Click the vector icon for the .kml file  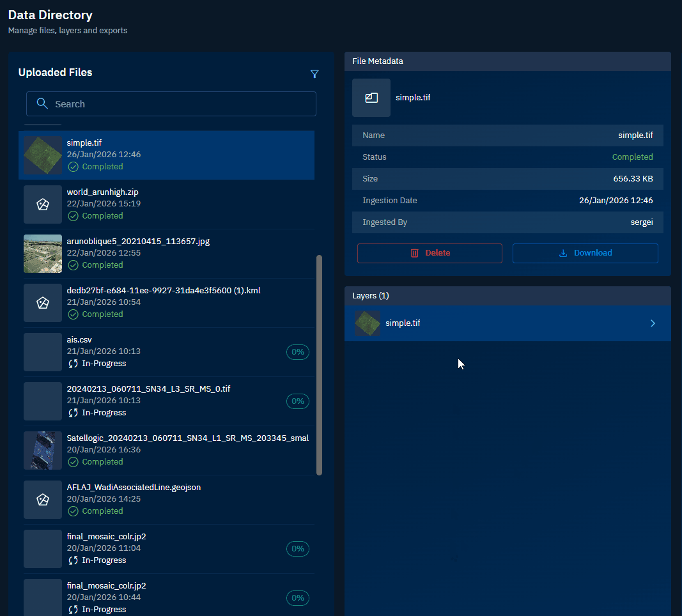point(43,303)
